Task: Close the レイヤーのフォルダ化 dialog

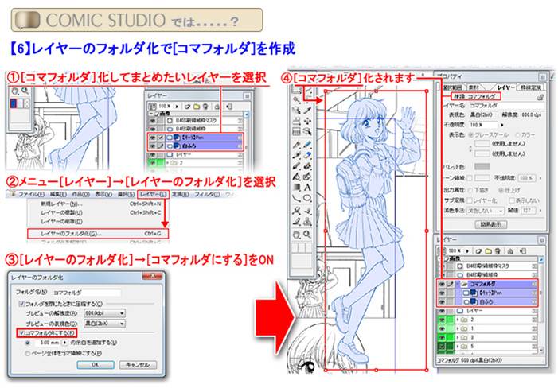Action: point(153,276)
